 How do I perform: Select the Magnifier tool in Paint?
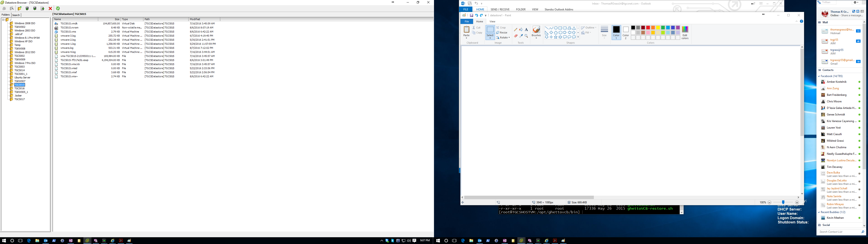click(x=526, y=36)
